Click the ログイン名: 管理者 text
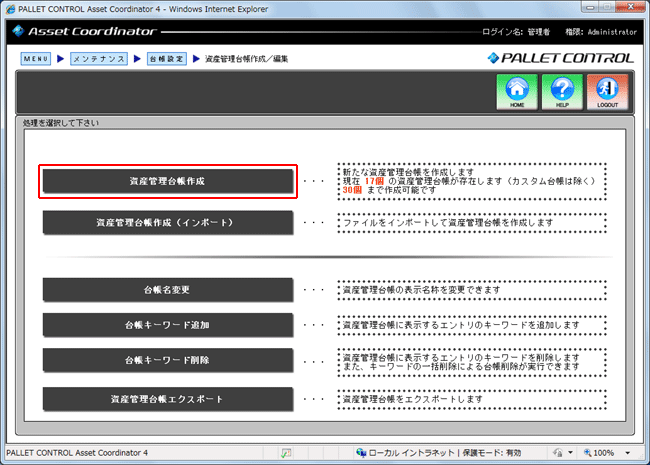The width and height of the screenshot is (650, 465). (x=516, y=32)
